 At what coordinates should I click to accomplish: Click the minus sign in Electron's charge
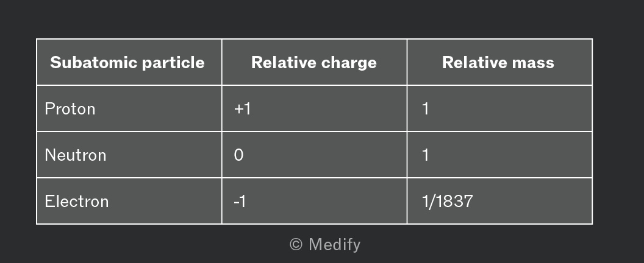point(236,202)
